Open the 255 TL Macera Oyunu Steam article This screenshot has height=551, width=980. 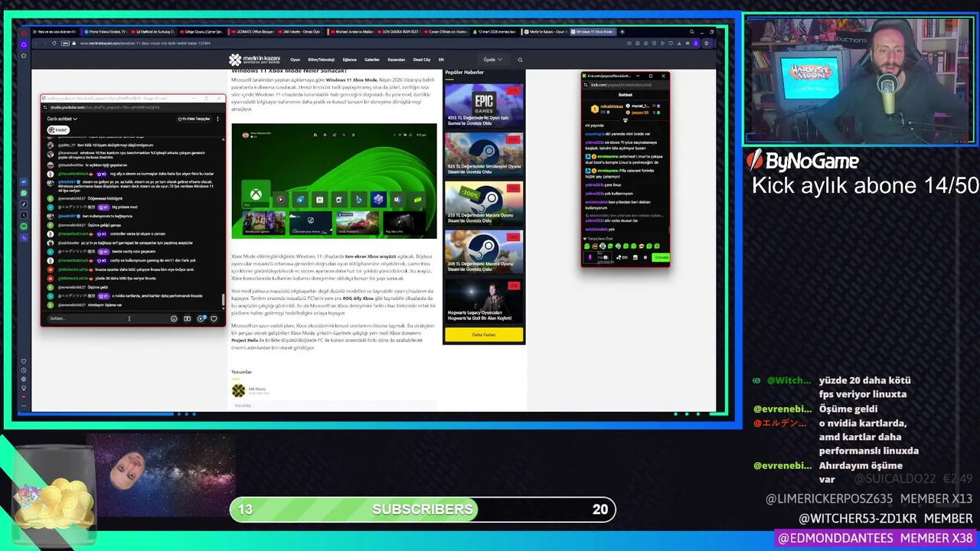click(484, 203)
